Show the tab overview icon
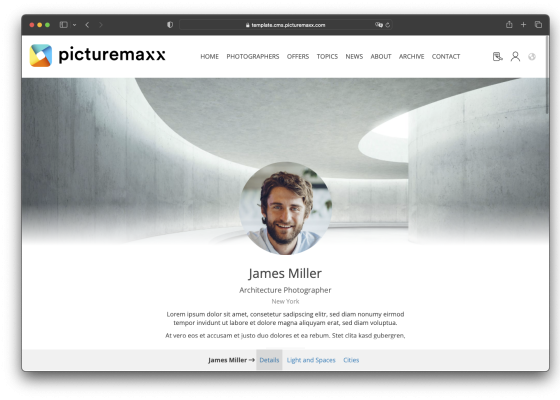Viewport: 560px width, 400px height. pyautogui.click(x=538, y=24)
